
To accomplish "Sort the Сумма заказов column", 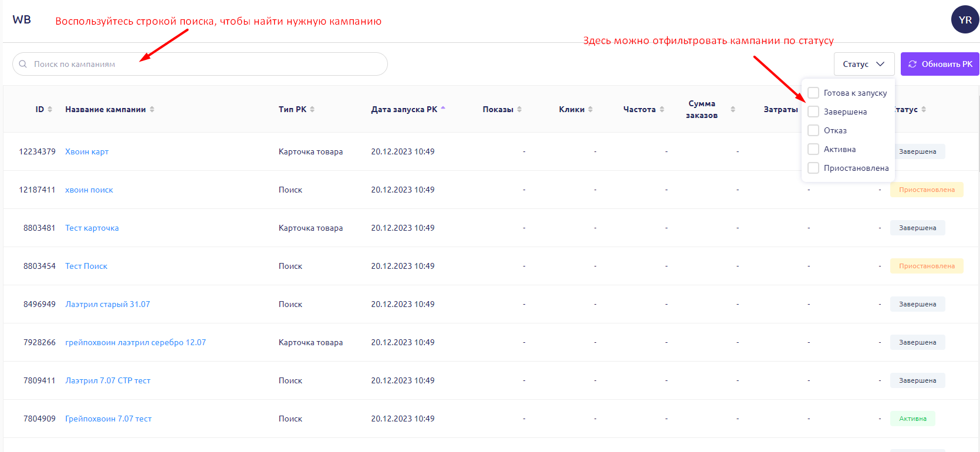I will [x=733, y=109].
